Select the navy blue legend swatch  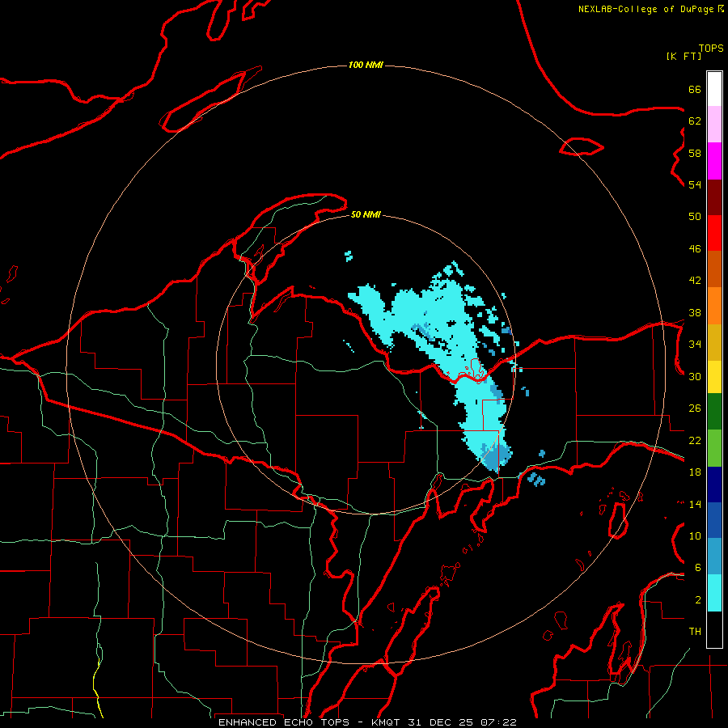714,485
